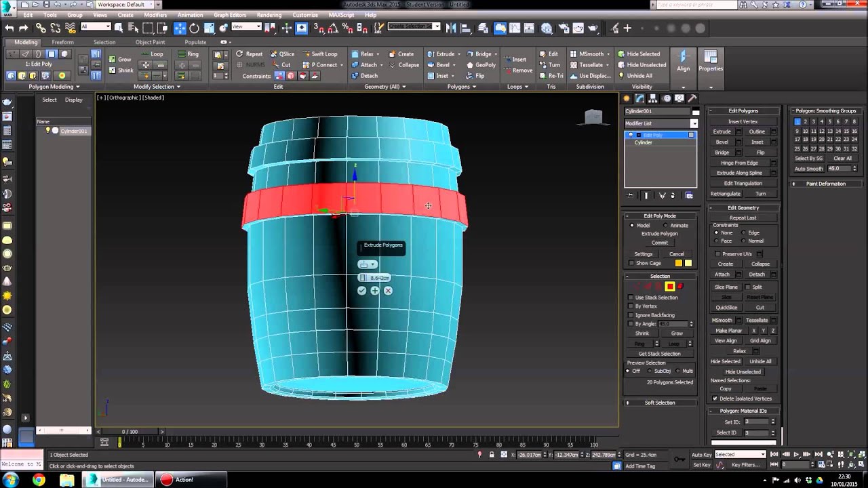Select the Animate radio button
The height and width of the screenshot is (488, 868).
(665, 225)
